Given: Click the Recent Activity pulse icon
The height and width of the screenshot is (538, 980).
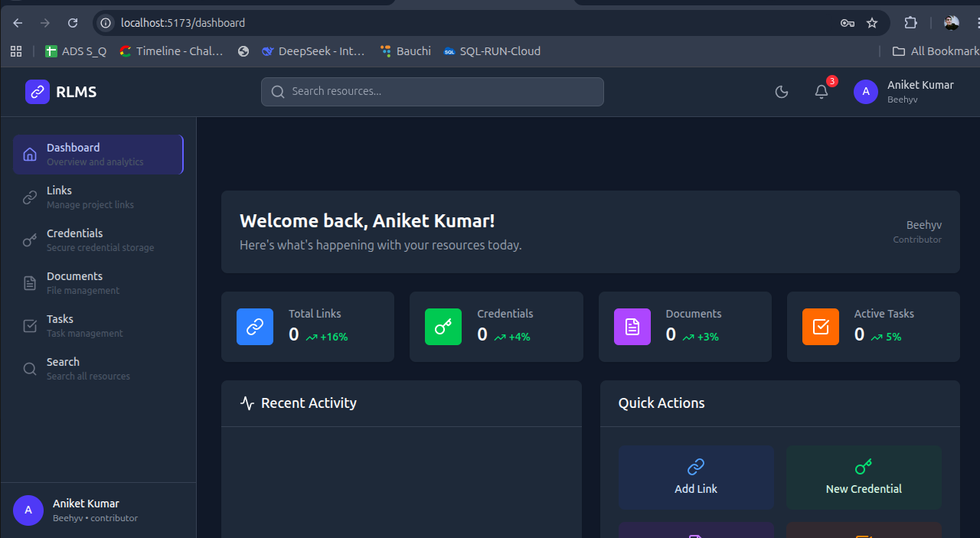Looking at the screenshot, I should 247,403.
